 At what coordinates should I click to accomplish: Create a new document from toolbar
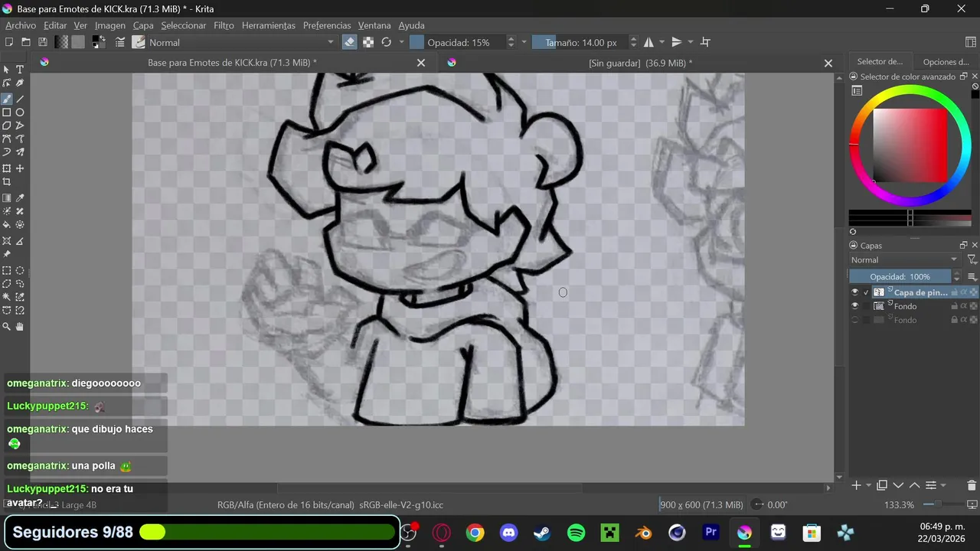(9, 42)
